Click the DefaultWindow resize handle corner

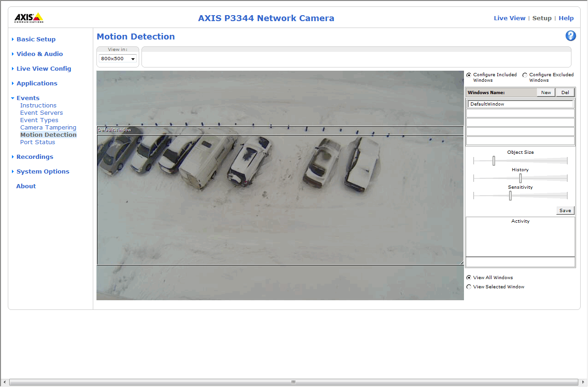point(461,263)
